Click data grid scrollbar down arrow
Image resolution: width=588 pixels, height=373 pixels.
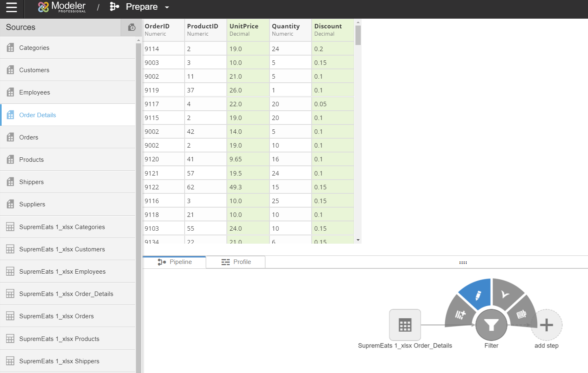[x=358, y=240]
